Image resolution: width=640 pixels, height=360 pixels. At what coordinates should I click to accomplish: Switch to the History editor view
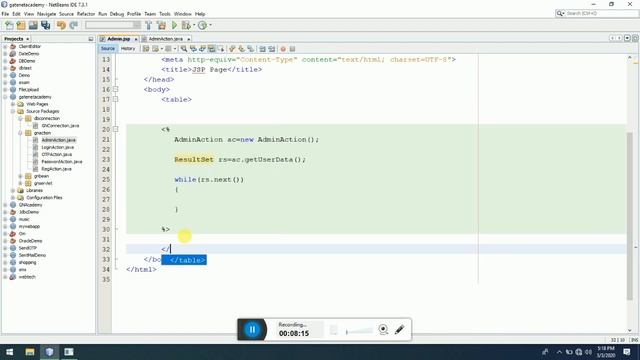coord(128,49)
